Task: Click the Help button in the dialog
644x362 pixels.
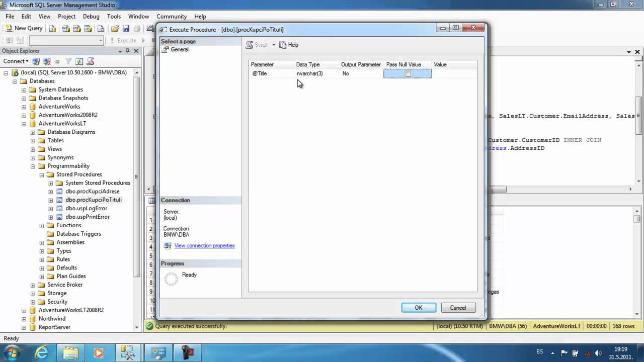Action: click(x=289, y=45)
